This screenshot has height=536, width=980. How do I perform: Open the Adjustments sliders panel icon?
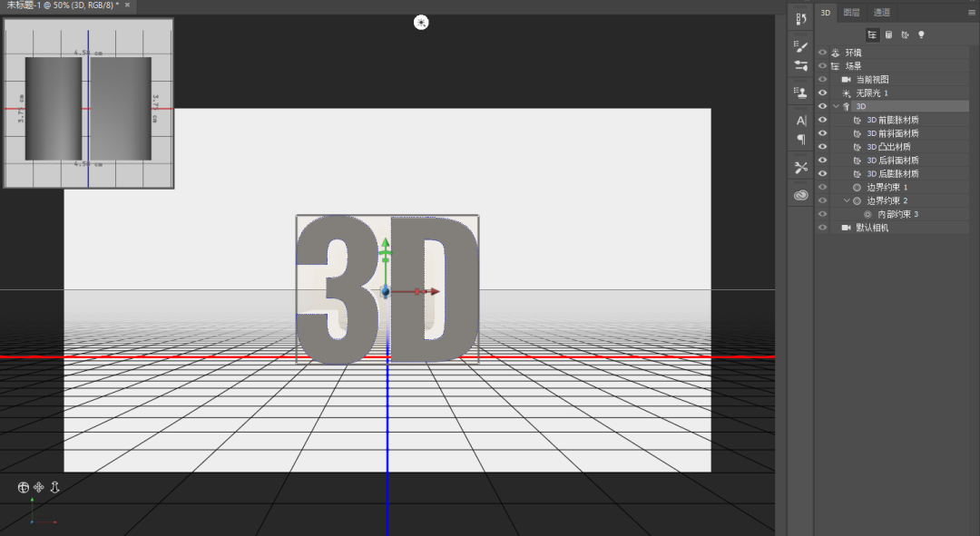800,65
